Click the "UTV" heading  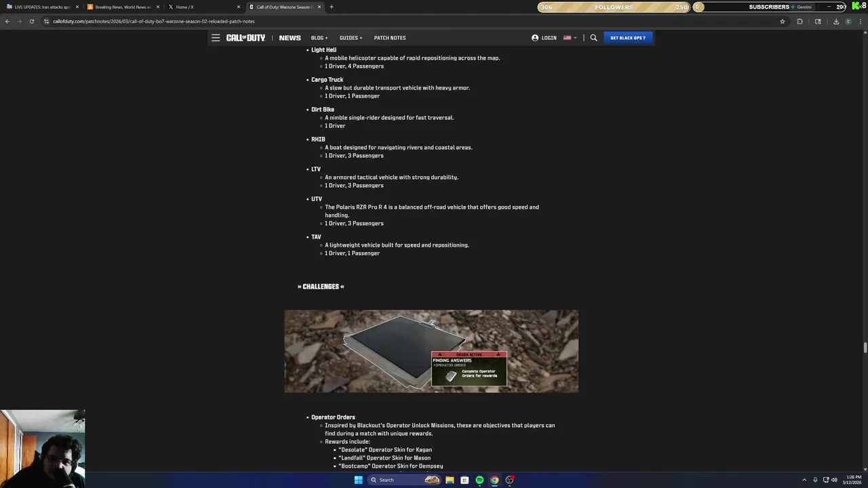click(x=317, y=199)
